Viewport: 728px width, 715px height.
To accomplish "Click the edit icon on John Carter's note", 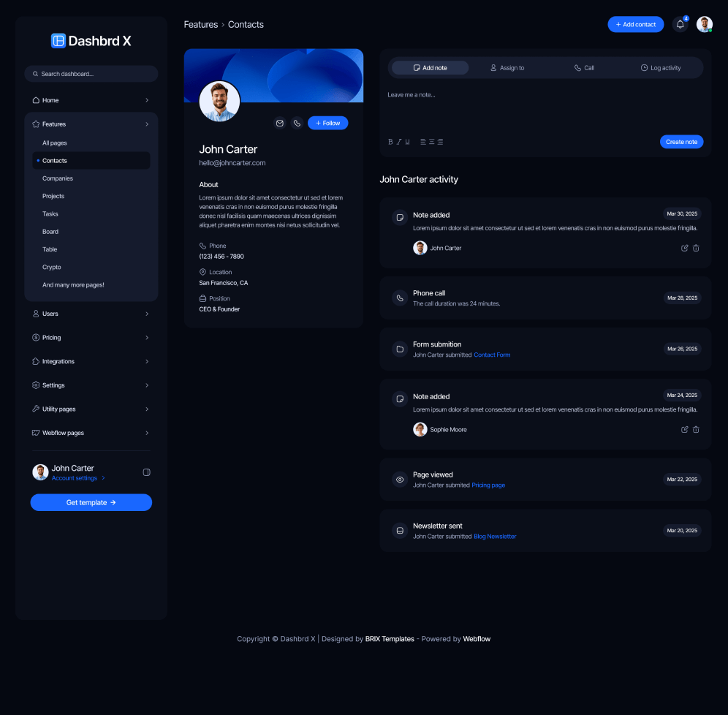I will click(684, 248).
